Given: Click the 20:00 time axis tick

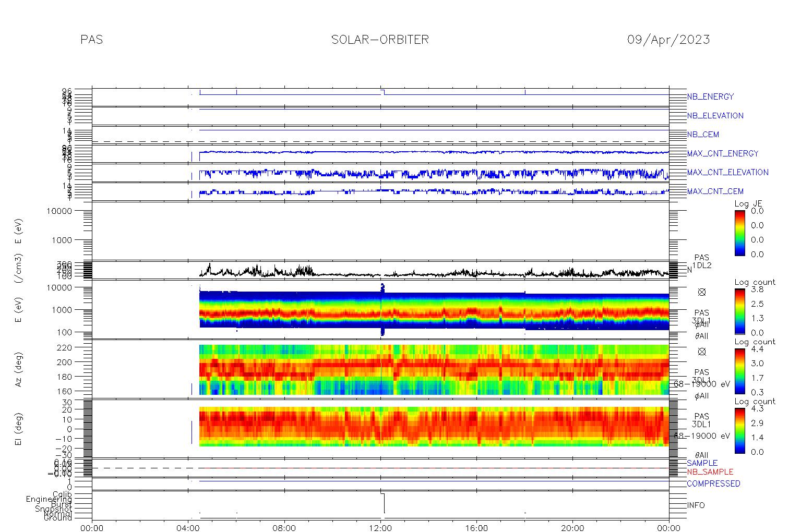Looking at the screenshot, I should 572,527.
